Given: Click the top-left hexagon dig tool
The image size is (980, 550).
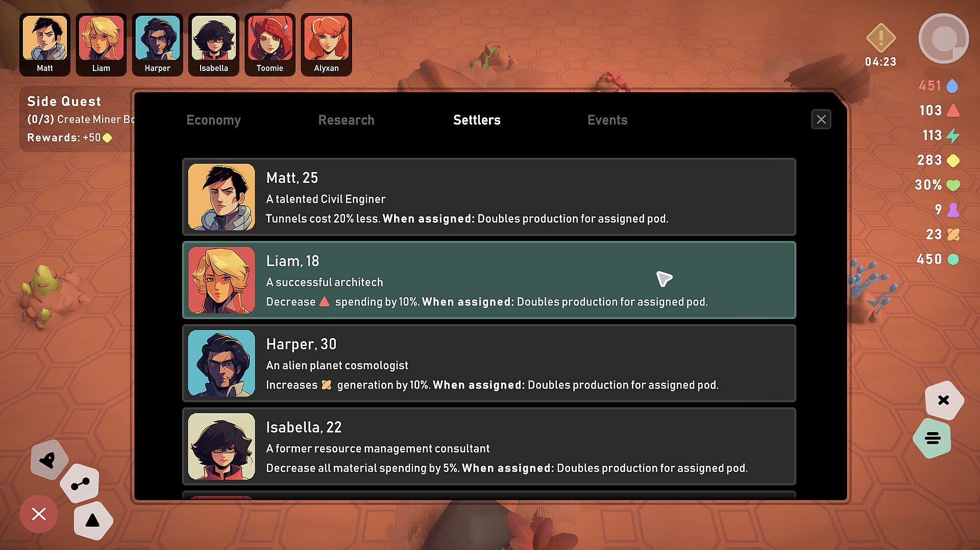Looking at the screenshot, I should (x=48, y=460).
